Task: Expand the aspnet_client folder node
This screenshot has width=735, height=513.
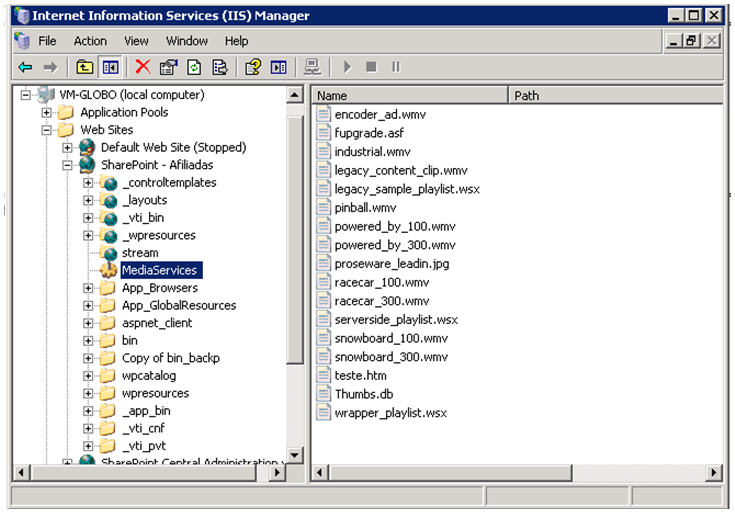Action: [88, 323]
